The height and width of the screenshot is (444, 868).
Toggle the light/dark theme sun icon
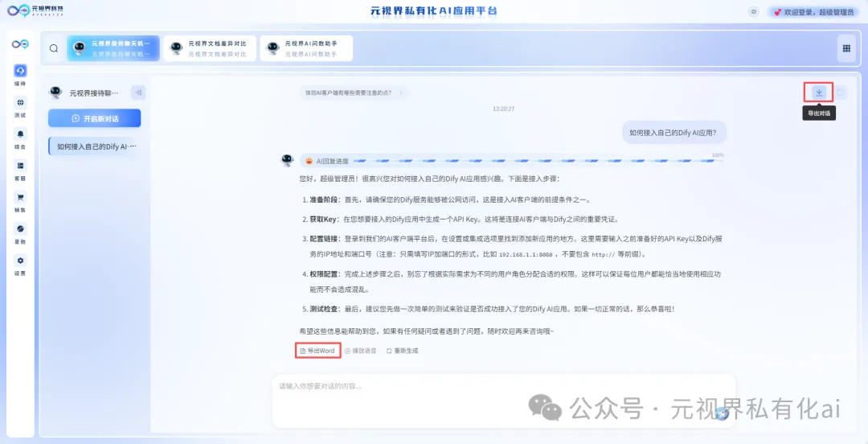tap(753, 11)
